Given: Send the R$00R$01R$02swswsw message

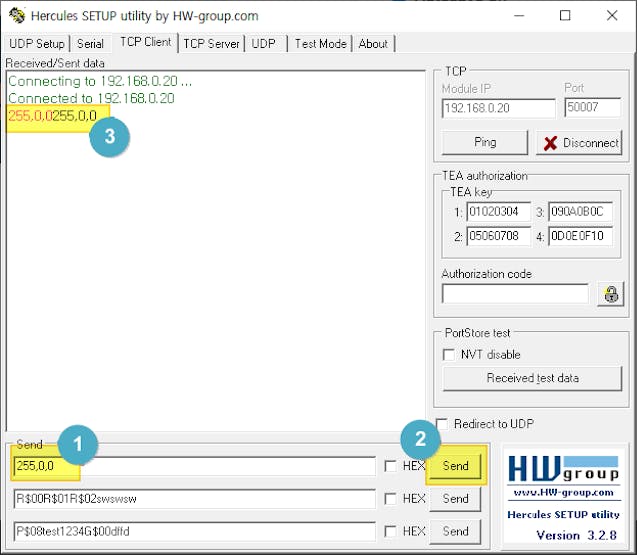Looking at the screenshot, I should pos(455,499).
